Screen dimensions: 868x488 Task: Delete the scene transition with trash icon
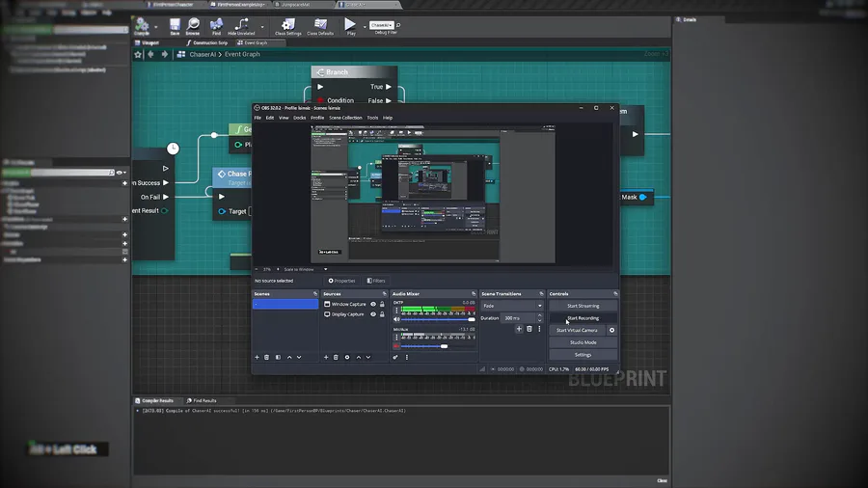pos(529,329)
